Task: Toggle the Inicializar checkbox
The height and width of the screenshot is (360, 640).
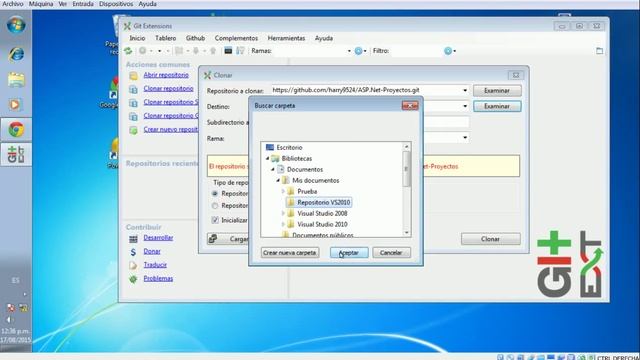Action: (x=215, y=220)
